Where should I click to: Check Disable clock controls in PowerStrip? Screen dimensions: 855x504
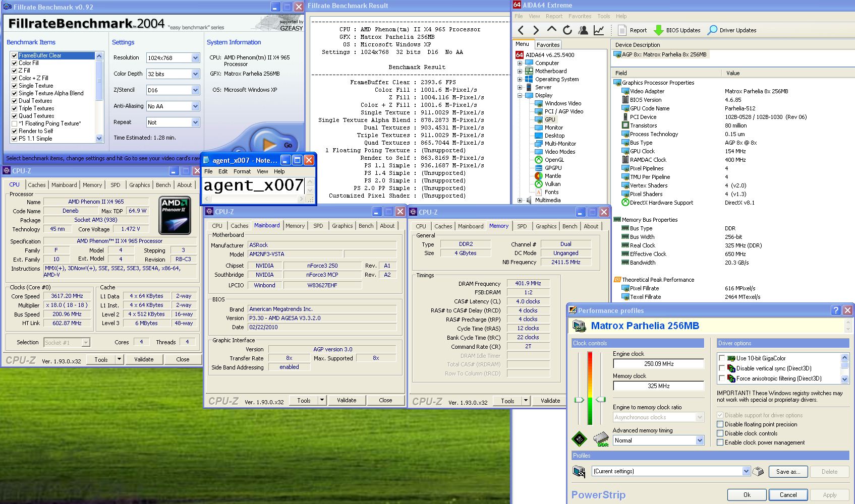click(x=720, y=433)
